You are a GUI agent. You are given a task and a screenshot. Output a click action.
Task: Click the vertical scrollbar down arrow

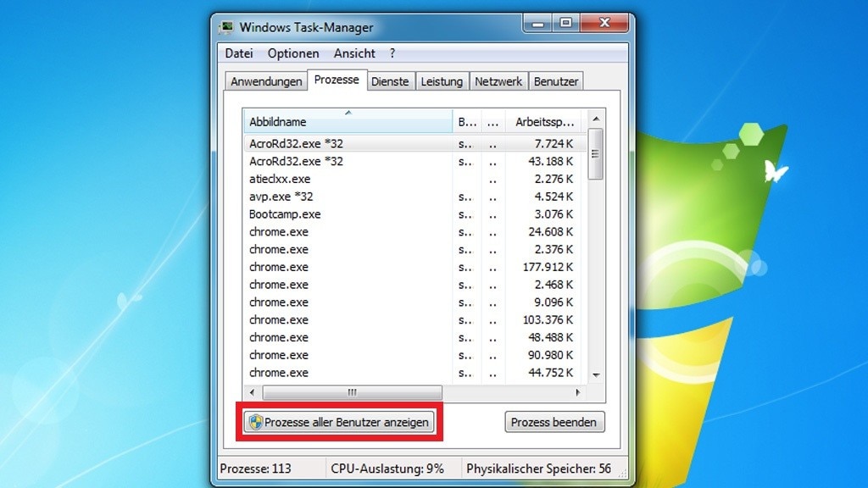(x=596, y=375)
